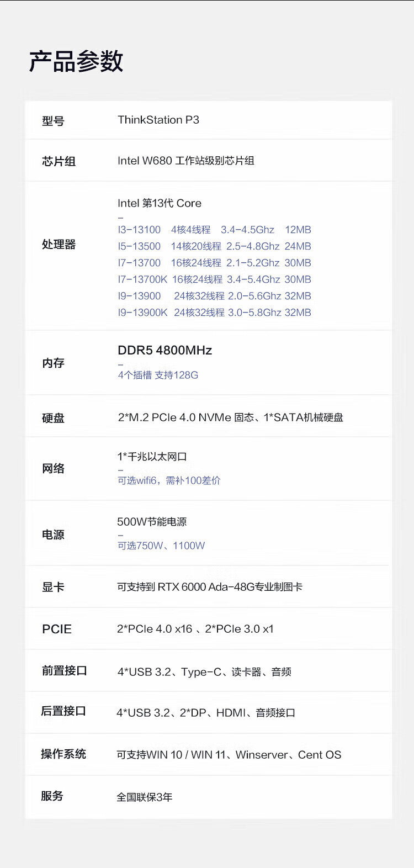Click the 可选wifi6 price difference note
Viewport: 414px width, 868px height.
[x=169, y=481]
